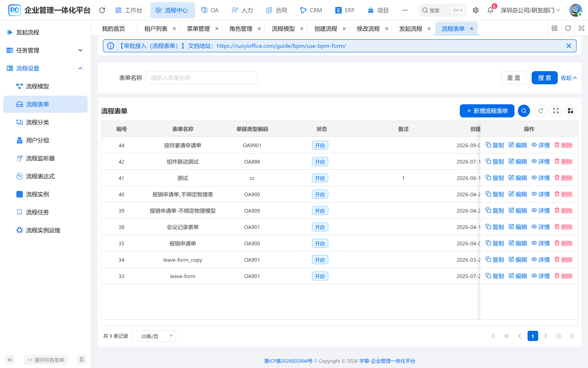
Task: Click 编辑 for row 组件联动测试
Action: point(518,161)
